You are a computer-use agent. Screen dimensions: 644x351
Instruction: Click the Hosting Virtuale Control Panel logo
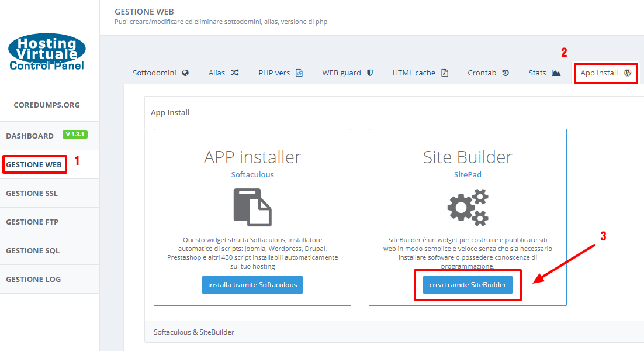[x=47, y=52]
